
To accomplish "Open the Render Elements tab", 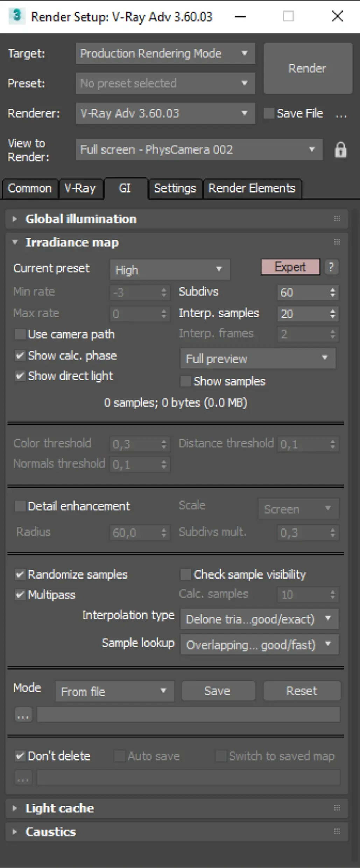I will [252, 188].
